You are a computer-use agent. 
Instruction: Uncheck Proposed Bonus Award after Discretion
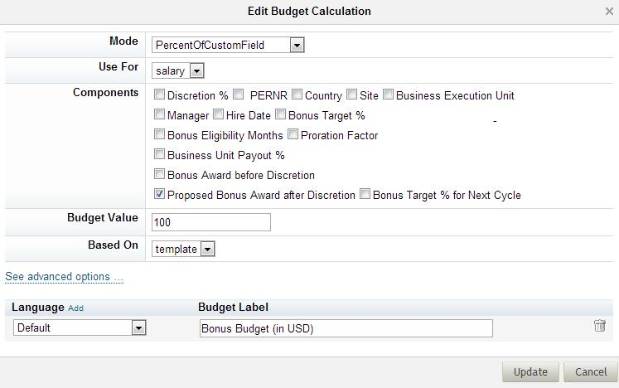[x=159, y=193]
